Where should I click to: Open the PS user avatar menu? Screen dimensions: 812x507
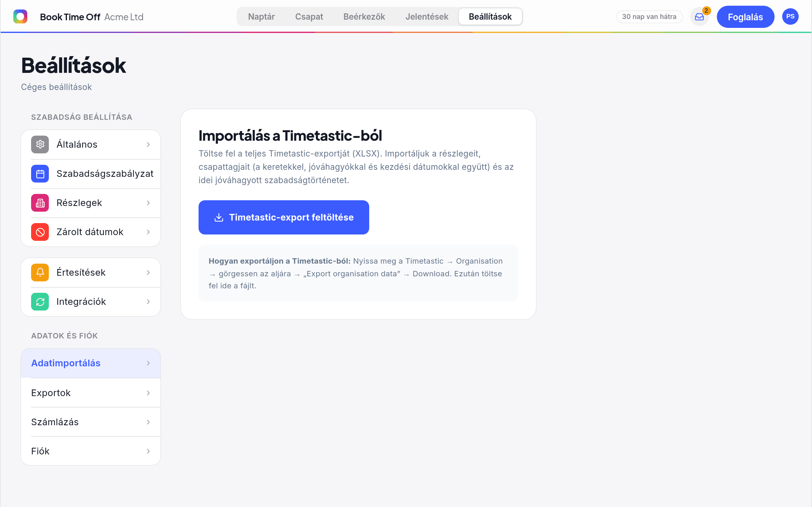tap(790, 16)
